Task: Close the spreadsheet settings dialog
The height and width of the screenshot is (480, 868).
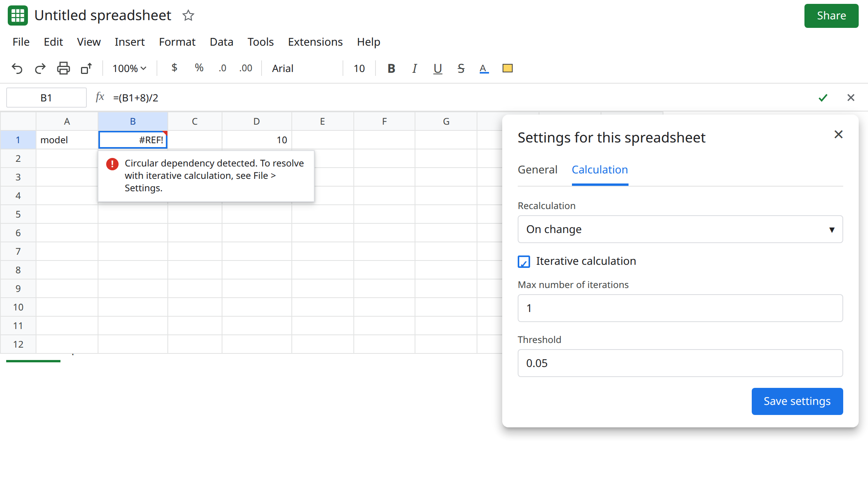Action: [839, 134]
